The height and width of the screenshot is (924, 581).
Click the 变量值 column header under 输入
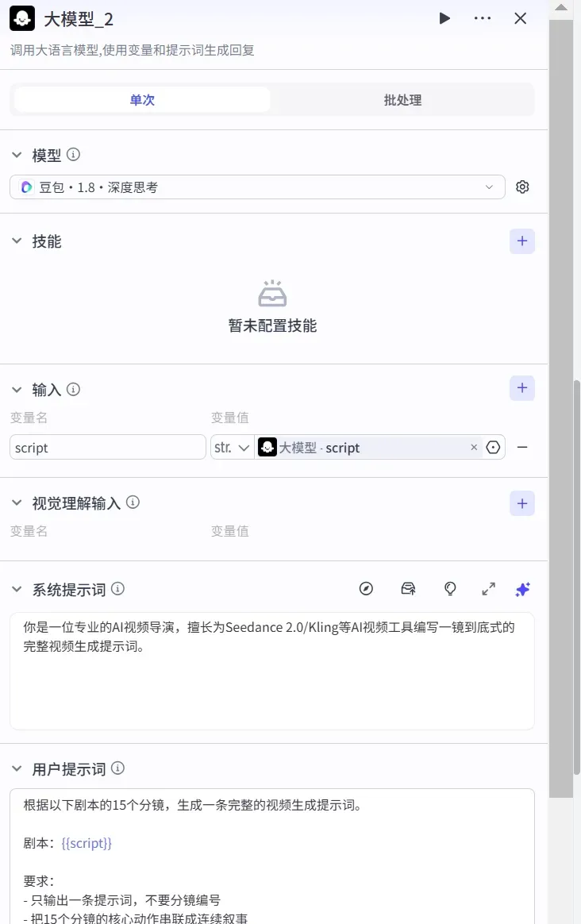[x=230, y=418]
